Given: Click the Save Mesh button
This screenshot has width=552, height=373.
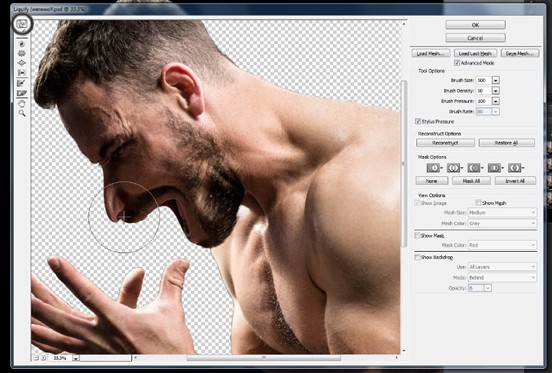Looking at the screenshot, I should click(520, 53).
